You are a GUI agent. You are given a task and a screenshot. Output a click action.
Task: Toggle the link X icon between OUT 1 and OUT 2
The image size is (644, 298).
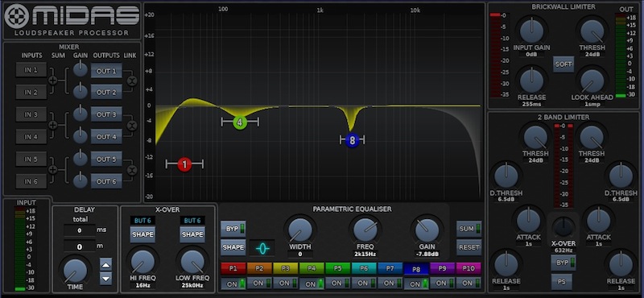tap(132, 81)
